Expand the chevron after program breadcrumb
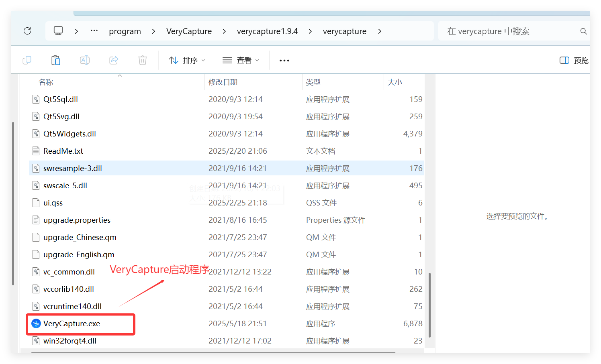The width and height of the screenshot is (601, 364). click(x=153, y=31)
